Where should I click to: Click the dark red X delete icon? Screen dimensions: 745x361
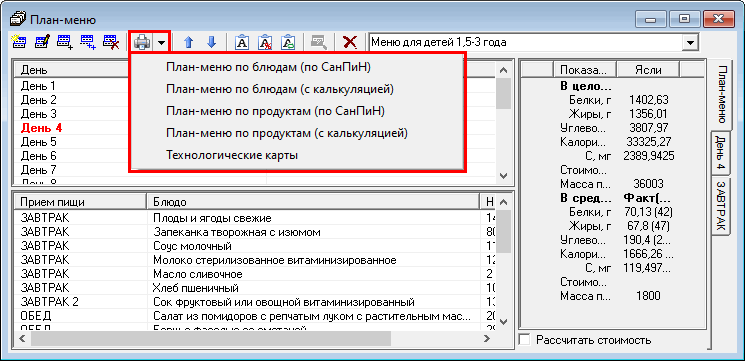pos(350,42)
